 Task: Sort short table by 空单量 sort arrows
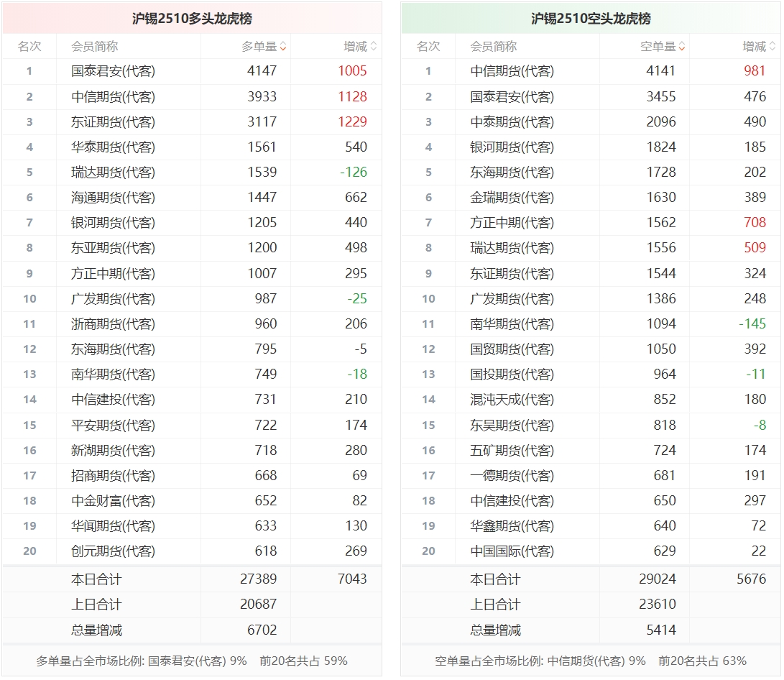pyautogui.click(x=682, y=47)
